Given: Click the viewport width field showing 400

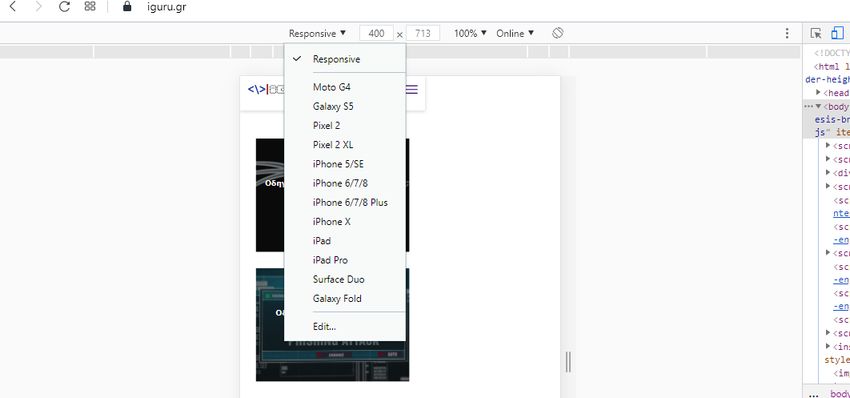Looking at the screenshot, I should click(376, 34).
